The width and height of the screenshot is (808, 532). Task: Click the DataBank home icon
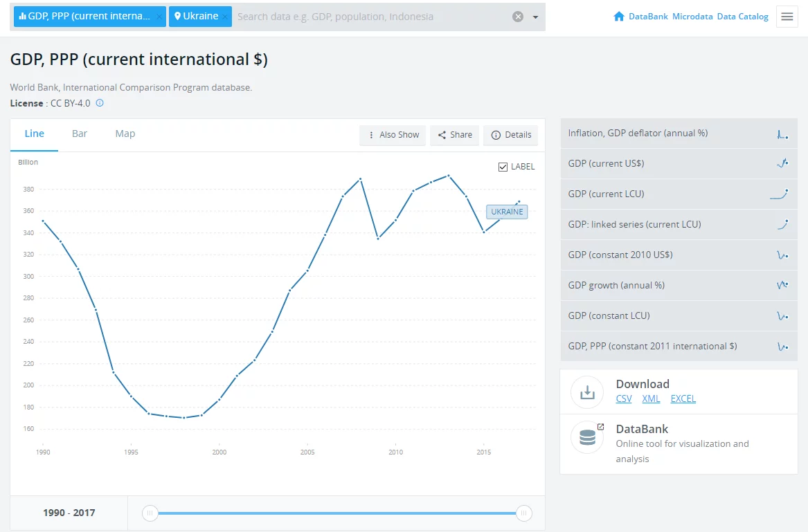[619, 17]
